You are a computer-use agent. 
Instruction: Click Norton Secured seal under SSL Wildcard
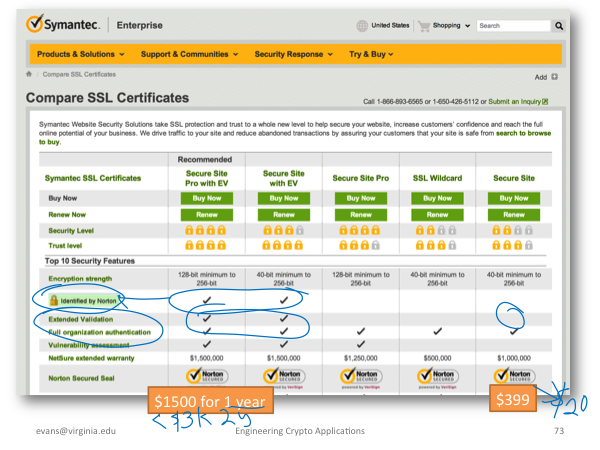[438, 376]
